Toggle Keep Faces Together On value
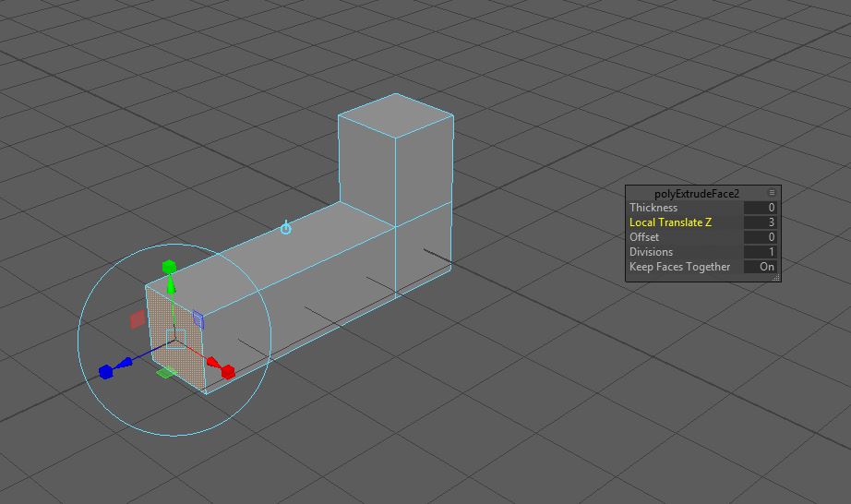Viewport: 851px width, 504px height. pos(761,267)
